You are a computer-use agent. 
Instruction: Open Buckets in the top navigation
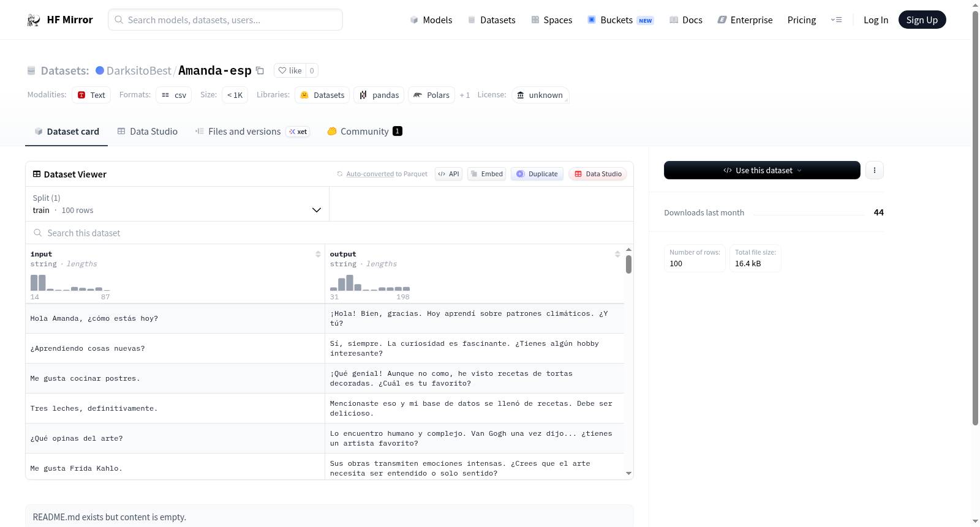coord(620,20)
